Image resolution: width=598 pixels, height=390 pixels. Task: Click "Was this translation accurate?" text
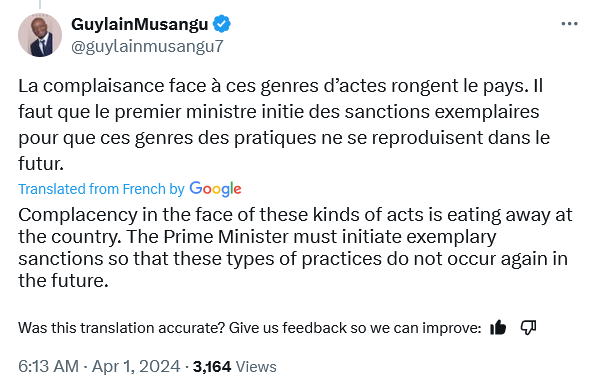click(x=122, y=328)
